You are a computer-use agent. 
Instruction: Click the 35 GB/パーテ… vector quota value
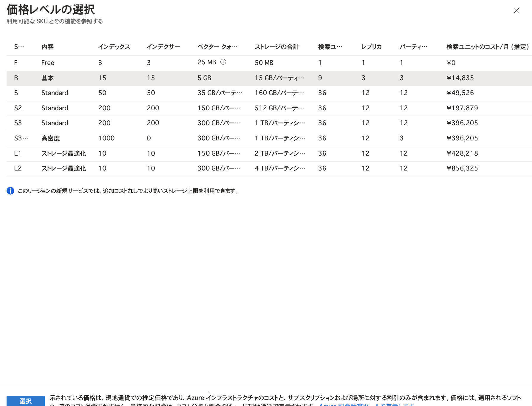(220, 93)
